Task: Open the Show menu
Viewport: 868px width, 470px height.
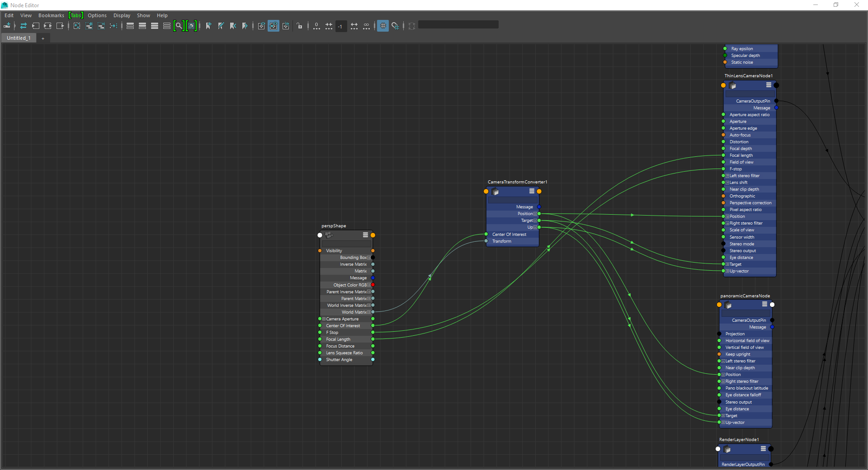Action: (x=143, y=15)
